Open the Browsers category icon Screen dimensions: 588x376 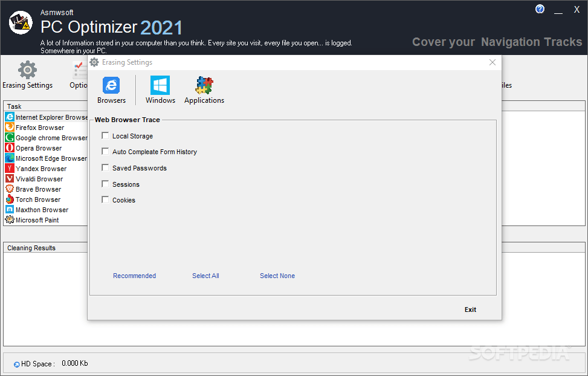[x=111, y=86]
